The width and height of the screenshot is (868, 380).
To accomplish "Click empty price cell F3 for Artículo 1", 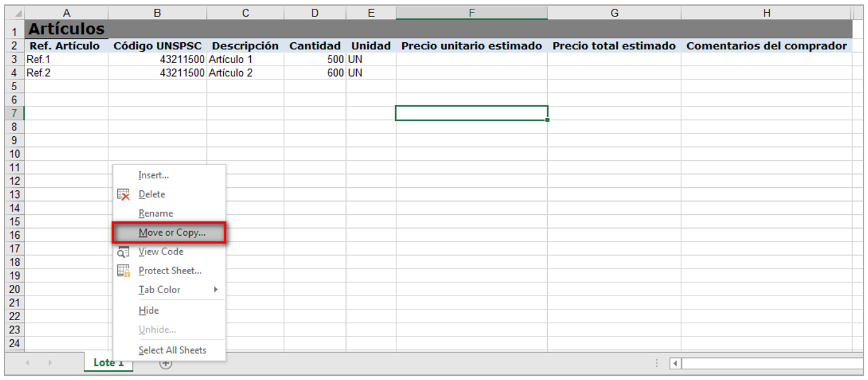I will [472, 59].
